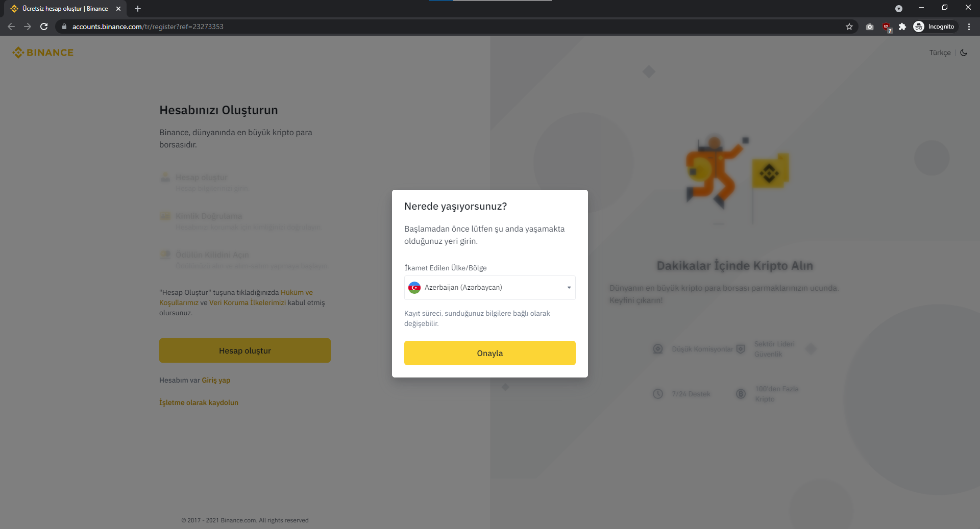Select the Azerbaijan country field
This screenshot has height=529, width=980.
click(490, 288)
